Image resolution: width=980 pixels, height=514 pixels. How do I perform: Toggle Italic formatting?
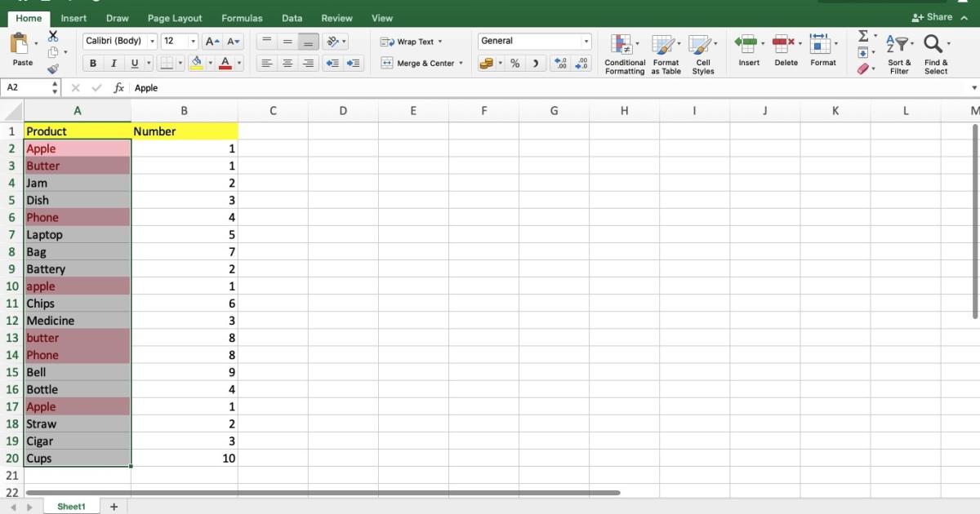point(114,63)
